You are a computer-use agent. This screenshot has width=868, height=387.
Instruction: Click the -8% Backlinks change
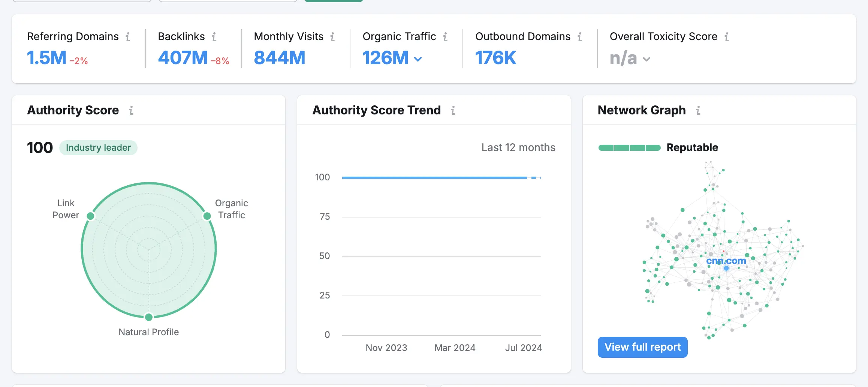pos(220,61)
